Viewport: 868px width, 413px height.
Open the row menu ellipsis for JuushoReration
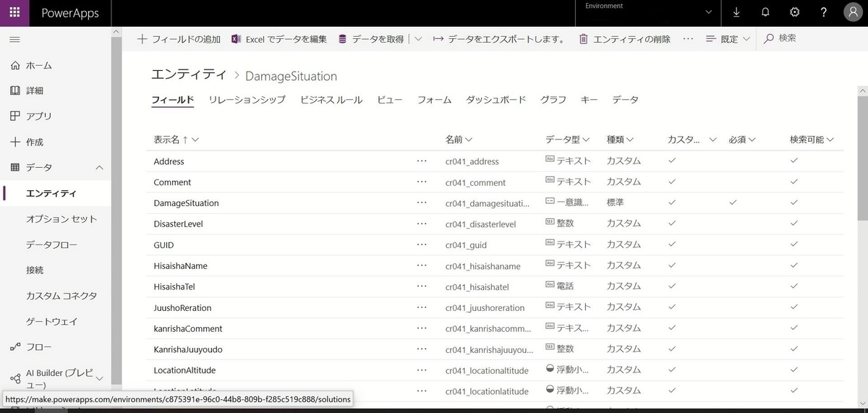pos(422,307)
